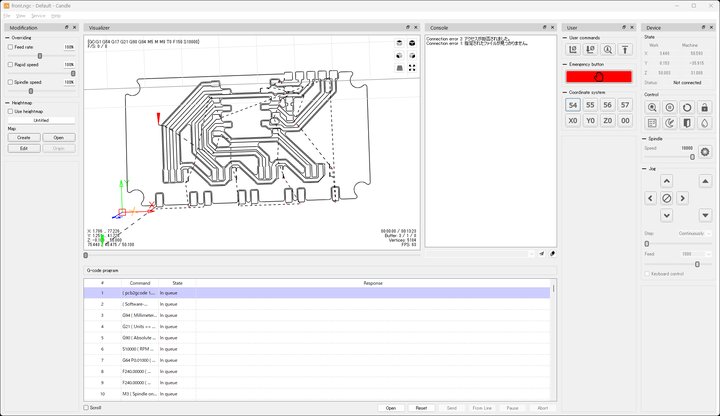This screenshot has width=720, height=416.
Task: Collapse the Jog group
Action: (644, 169)
